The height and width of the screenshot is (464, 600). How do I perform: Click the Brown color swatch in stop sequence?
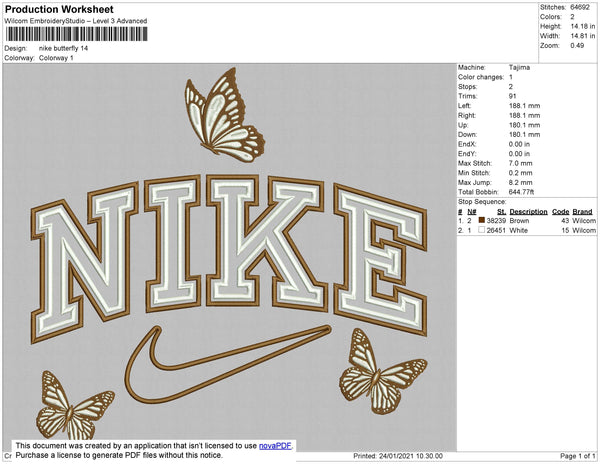482,220
